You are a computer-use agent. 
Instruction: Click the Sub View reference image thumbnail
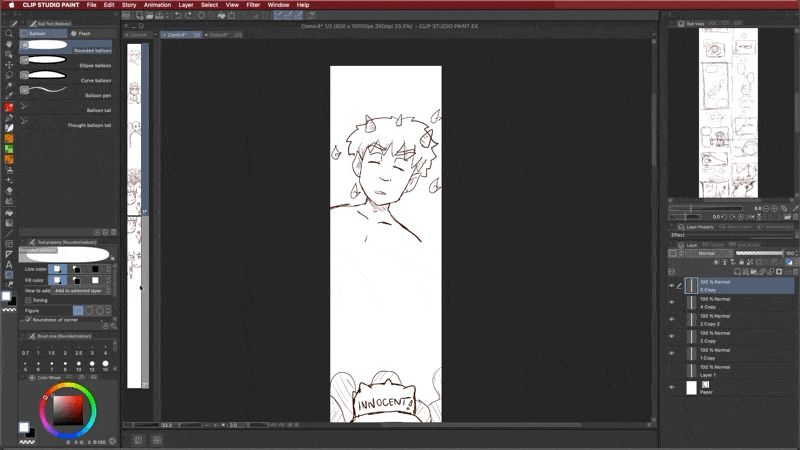(728, 113)
